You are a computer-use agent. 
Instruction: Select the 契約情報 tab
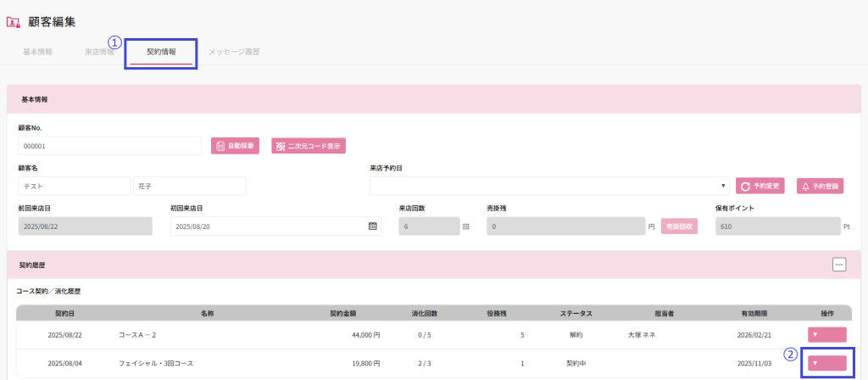[x=161, y=52]
